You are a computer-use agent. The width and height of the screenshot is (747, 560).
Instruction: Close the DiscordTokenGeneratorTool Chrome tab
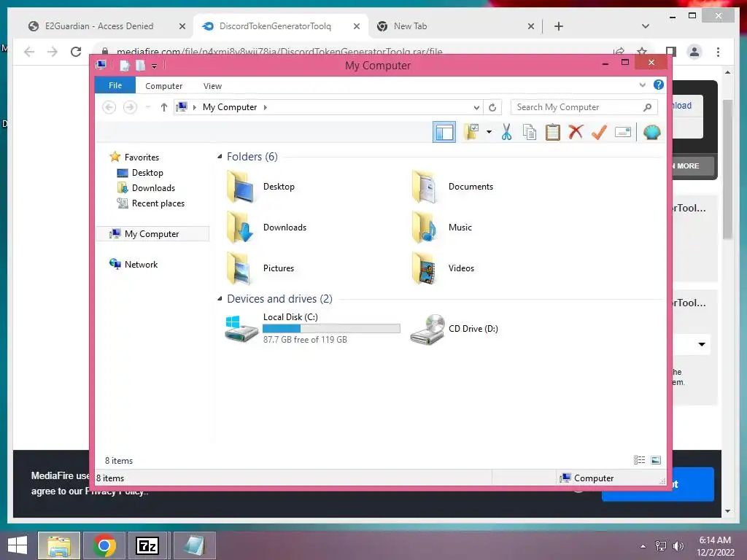(x=356, y=27)
